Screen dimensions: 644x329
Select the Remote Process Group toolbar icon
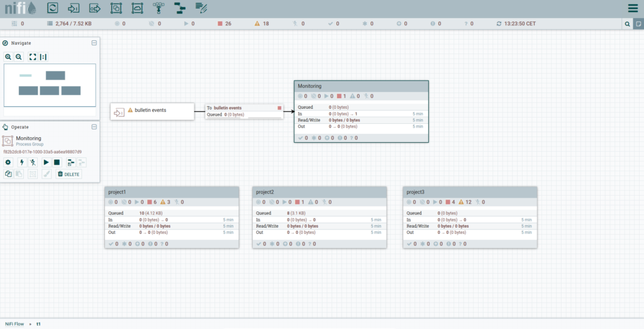pyautogui.click(x=138, y=8)
